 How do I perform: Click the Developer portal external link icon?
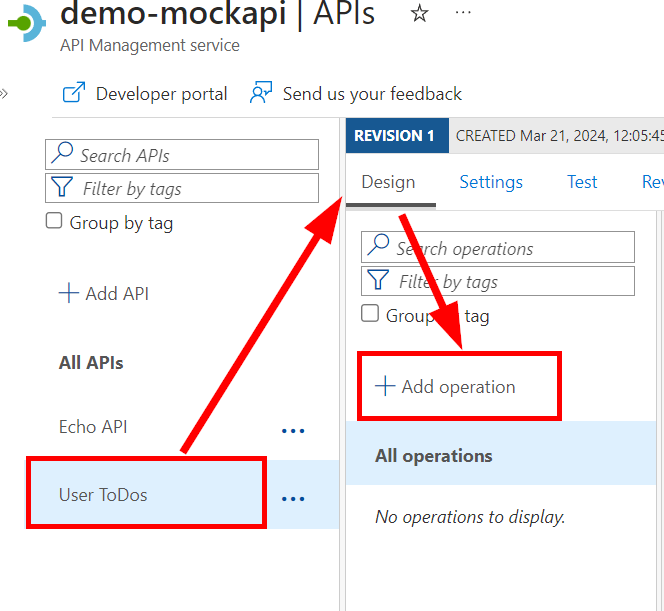tap(74, 94)
